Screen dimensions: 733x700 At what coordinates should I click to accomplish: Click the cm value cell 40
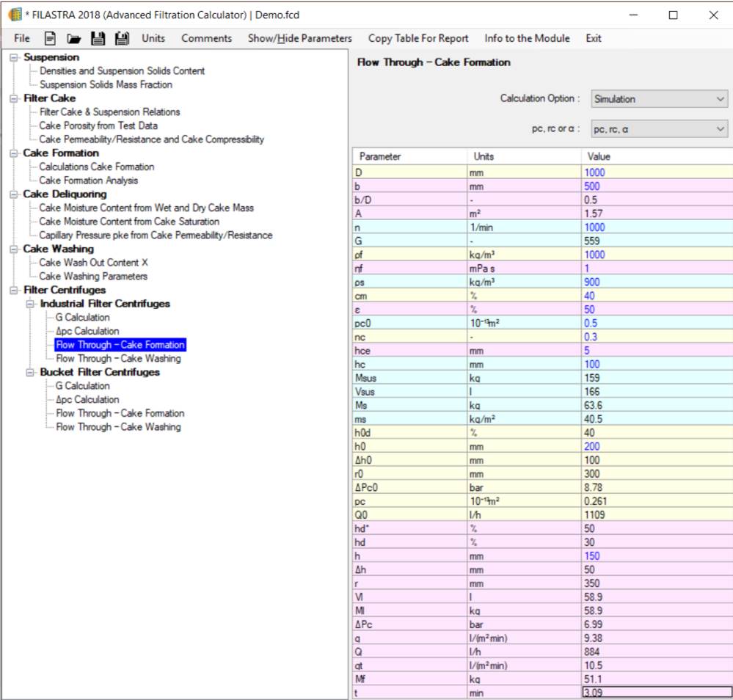click(657, 296)
